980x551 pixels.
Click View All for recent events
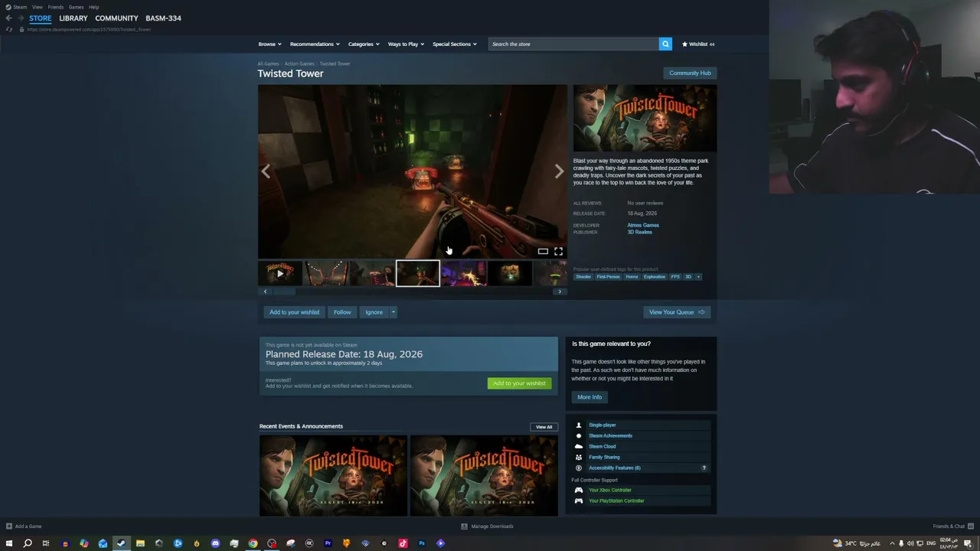(544, 427)
